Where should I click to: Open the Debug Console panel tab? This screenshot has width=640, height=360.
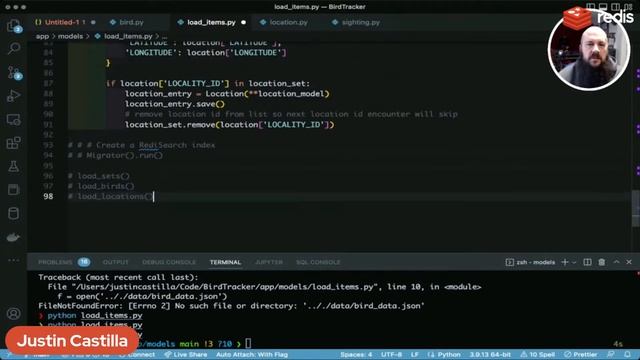(169, 262)
